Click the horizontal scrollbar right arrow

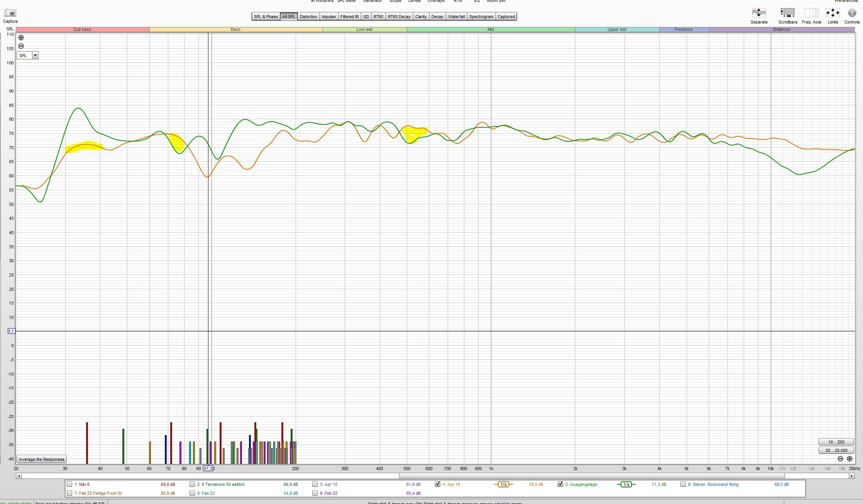pos(851,476)
